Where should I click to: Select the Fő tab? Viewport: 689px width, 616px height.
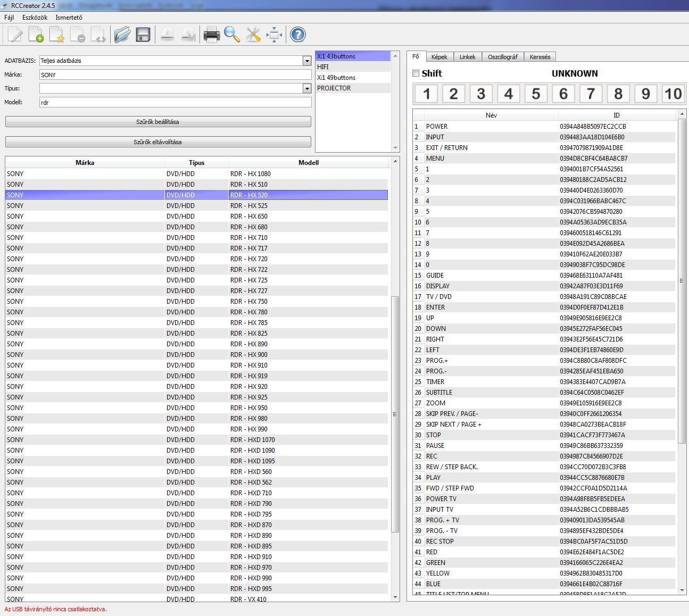coord(416,56)
